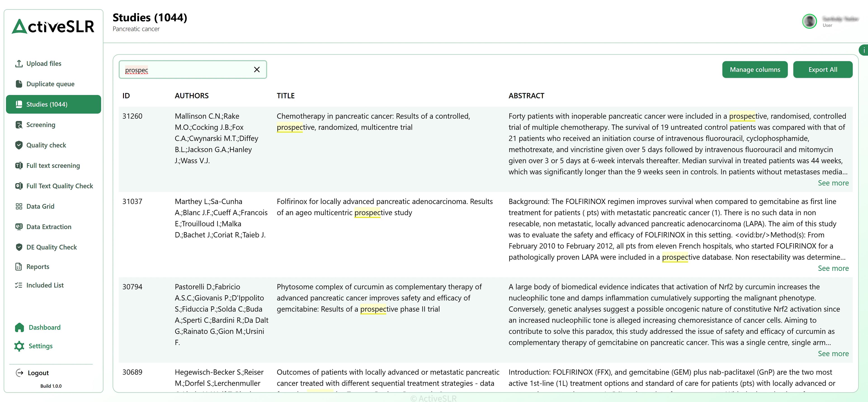The height and width of the screenshot is (402, 868).
Task: Click authors starting with Marthey L.
Action: 221,218
